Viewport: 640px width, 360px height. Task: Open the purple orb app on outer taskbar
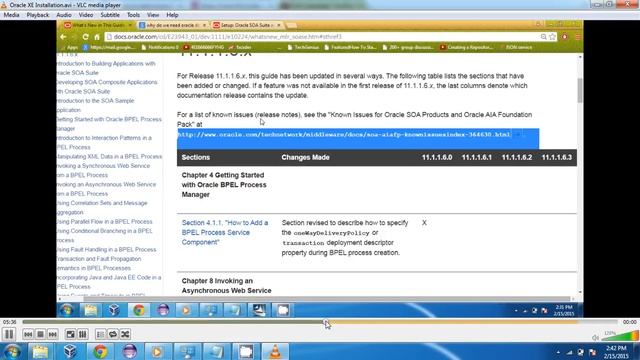coord(129,351)
